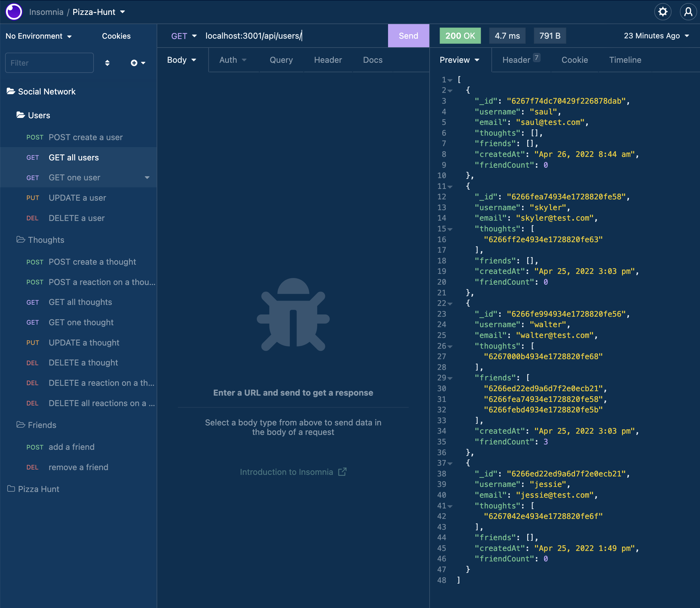Screen dimensions: 700x608
Task: Switch to the Query tab
Action: pyautogui.click(x=281, y=60)
